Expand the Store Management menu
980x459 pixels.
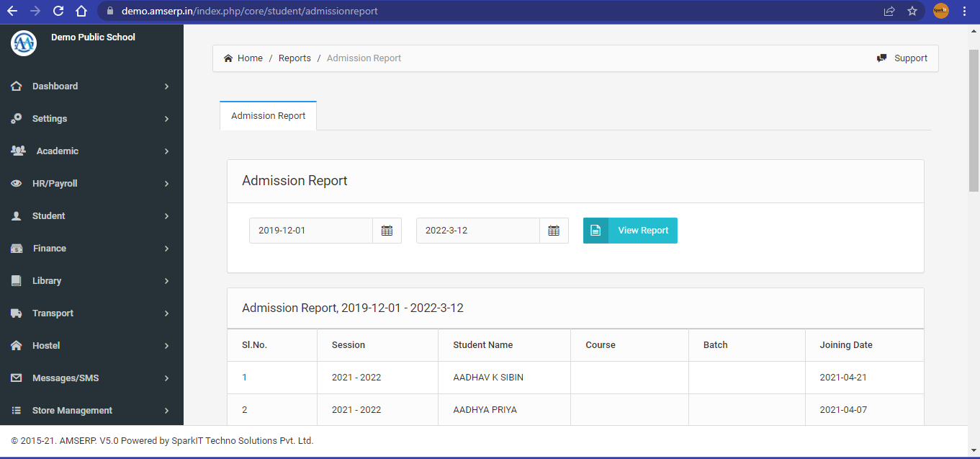pos(168,410)
